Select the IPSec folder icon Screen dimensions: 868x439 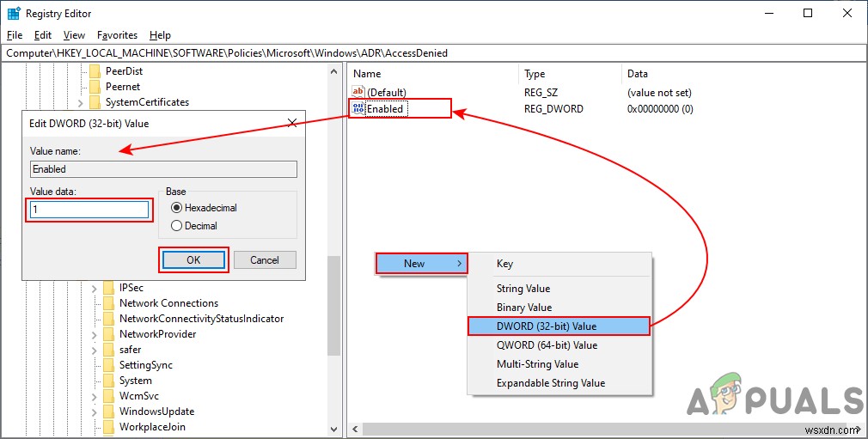point(109,288)
